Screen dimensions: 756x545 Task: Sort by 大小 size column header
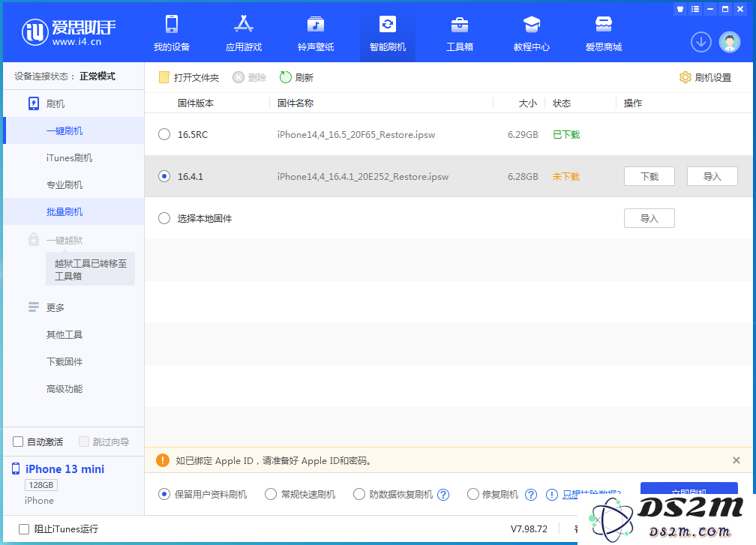click(x=527, y=103)
